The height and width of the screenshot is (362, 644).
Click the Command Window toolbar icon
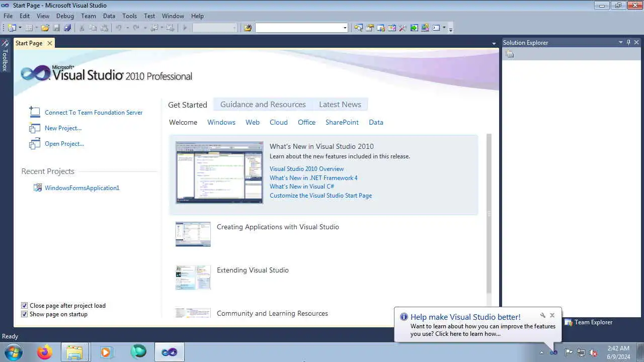click(436, 28)
